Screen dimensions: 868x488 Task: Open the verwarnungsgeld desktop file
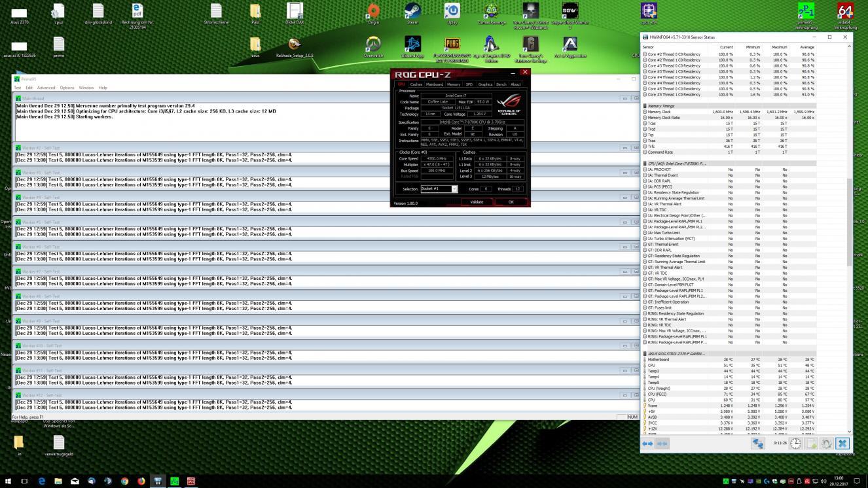pos(59,445)
